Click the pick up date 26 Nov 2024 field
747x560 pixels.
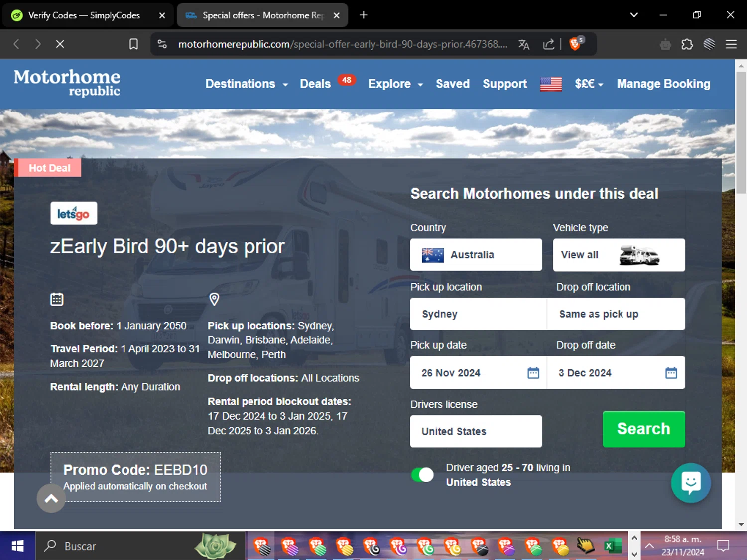pos(478,373)
